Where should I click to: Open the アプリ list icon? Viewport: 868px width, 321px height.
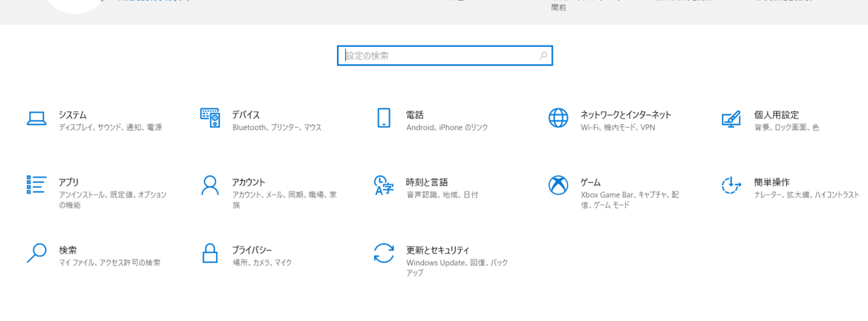pos(36,185)
